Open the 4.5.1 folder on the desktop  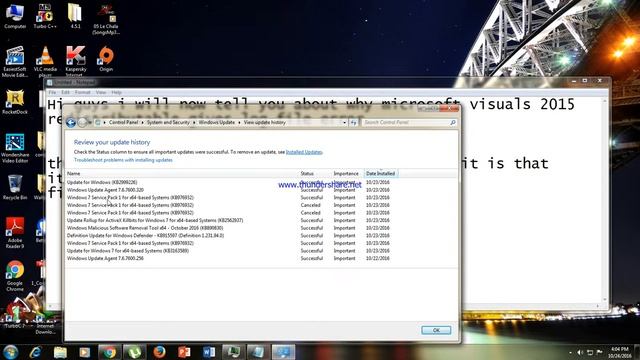click(x=75, y=16)
